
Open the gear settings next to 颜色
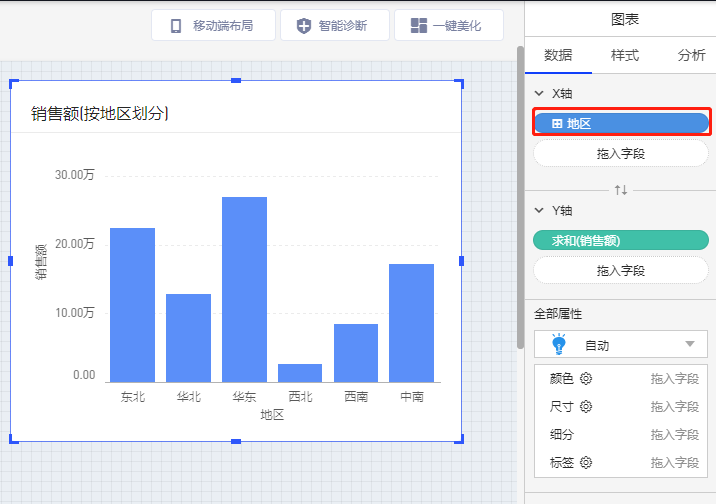(x=586, y=378)
